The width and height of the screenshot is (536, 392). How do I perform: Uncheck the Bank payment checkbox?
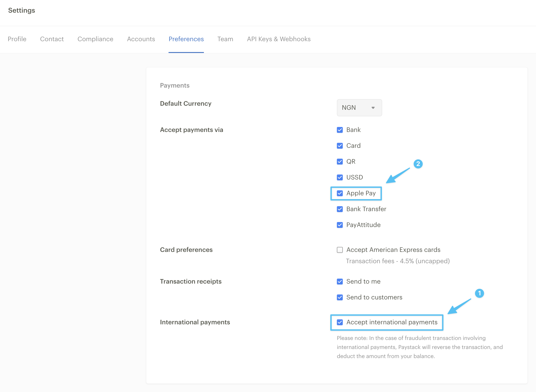tap(340, 130)
